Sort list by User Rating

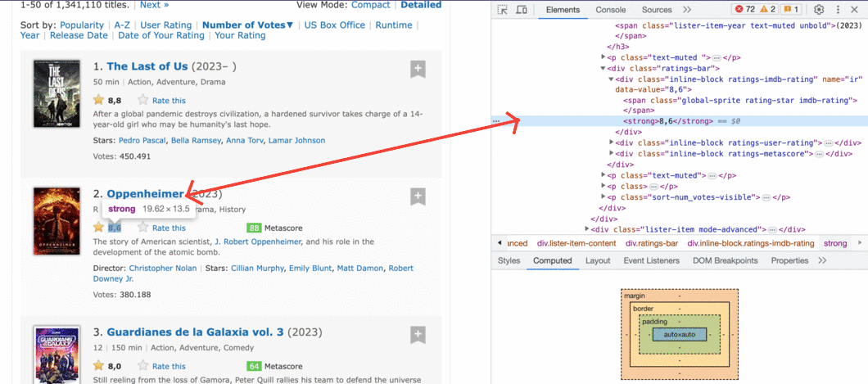166,25
